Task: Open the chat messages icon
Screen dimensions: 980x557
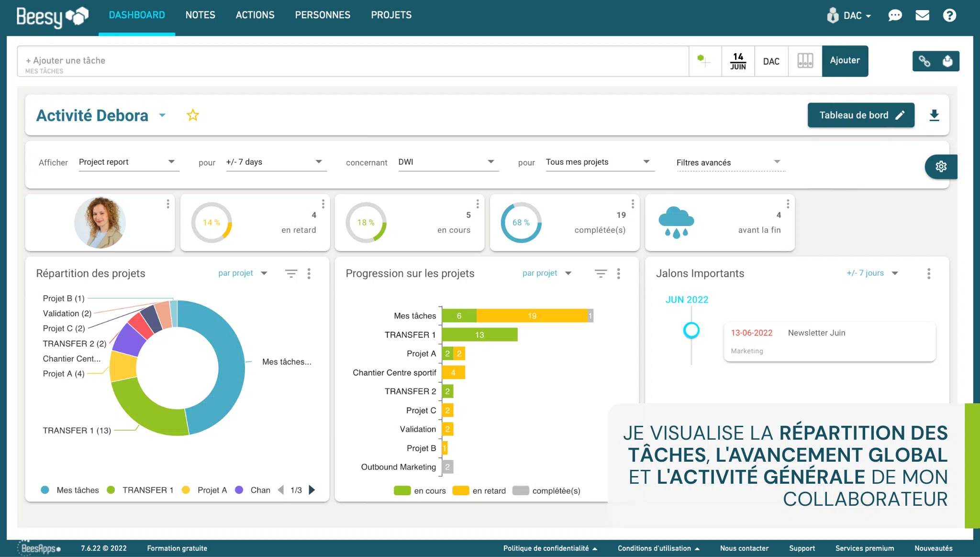Action: pos(895,15)
